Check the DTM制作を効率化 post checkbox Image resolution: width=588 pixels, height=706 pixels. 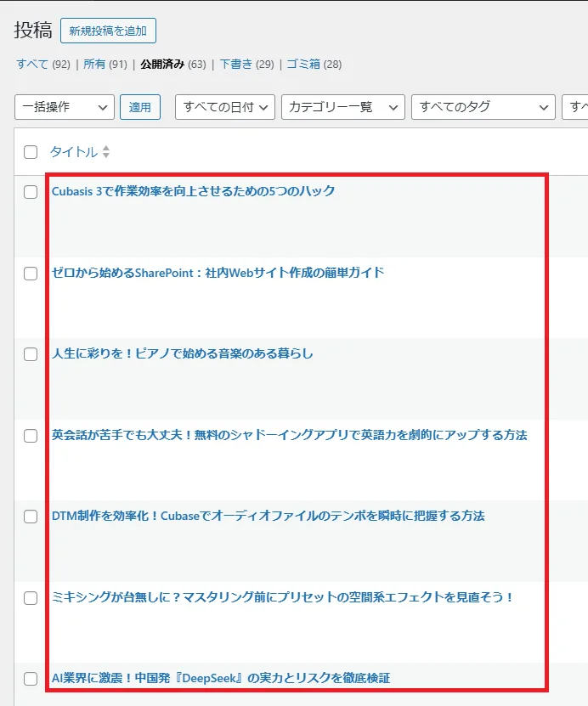(31, 517)
